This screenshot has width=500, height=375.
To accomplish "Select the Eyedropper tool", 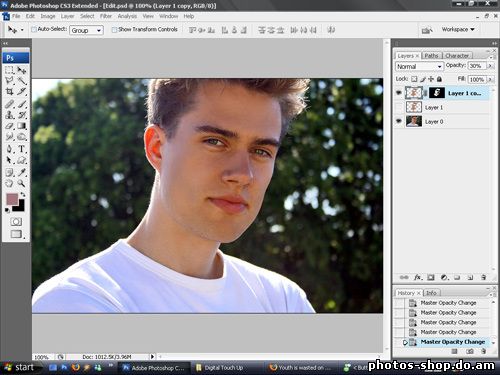I will click(22, 172).
